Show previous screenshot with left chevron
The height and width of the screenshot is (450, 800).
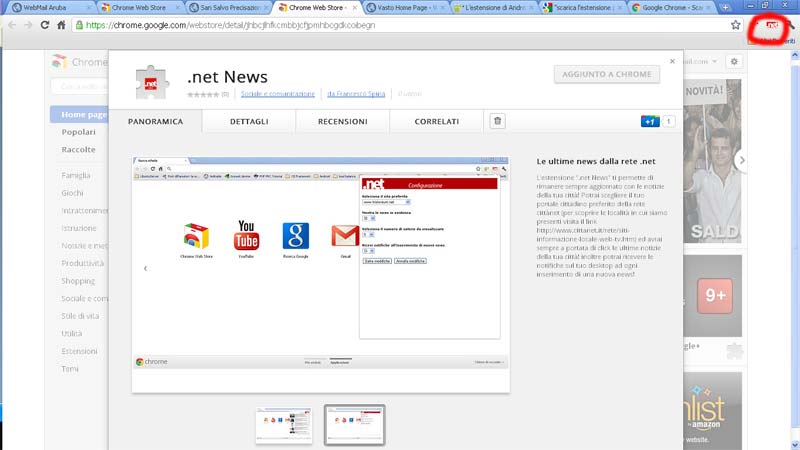[145, 268]
